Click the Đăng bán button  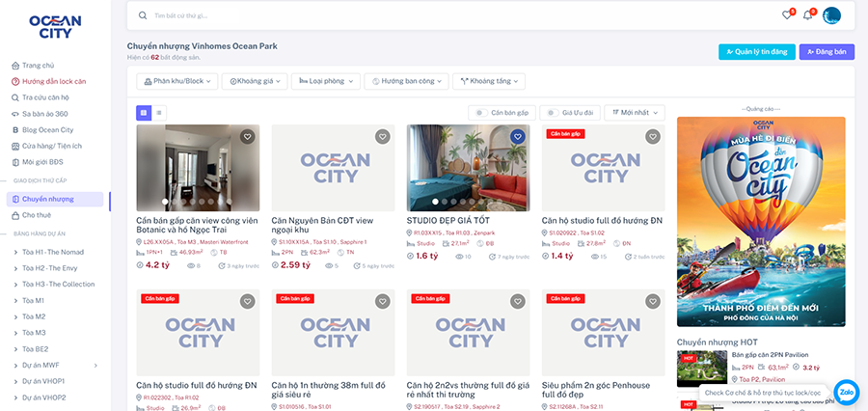827,52
